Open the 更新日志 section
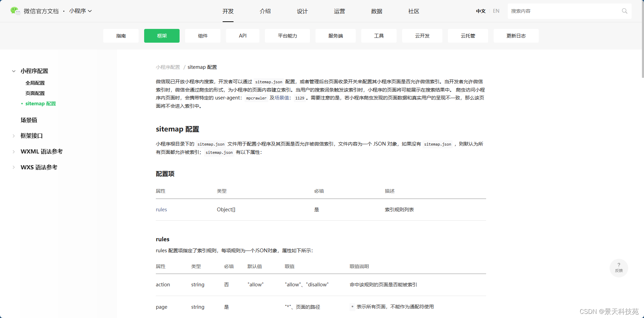Screen dimensions: 644x318 click(516, 36)
